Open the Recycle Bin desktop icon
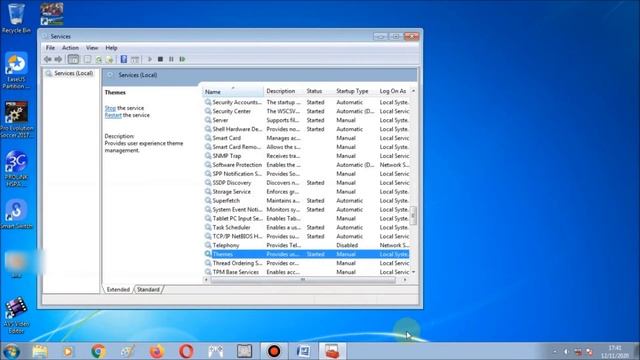This screenshot has width=640, height=360. [16, 18]
